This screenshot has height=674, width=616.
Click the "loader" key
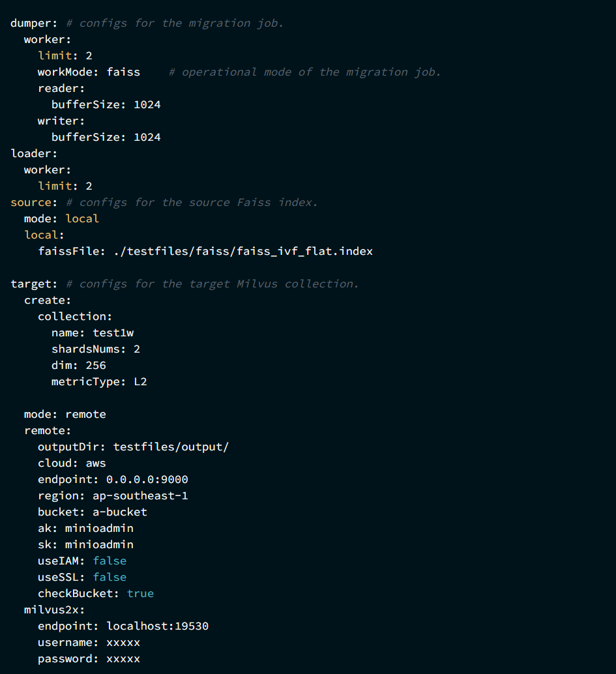point(32,153)
